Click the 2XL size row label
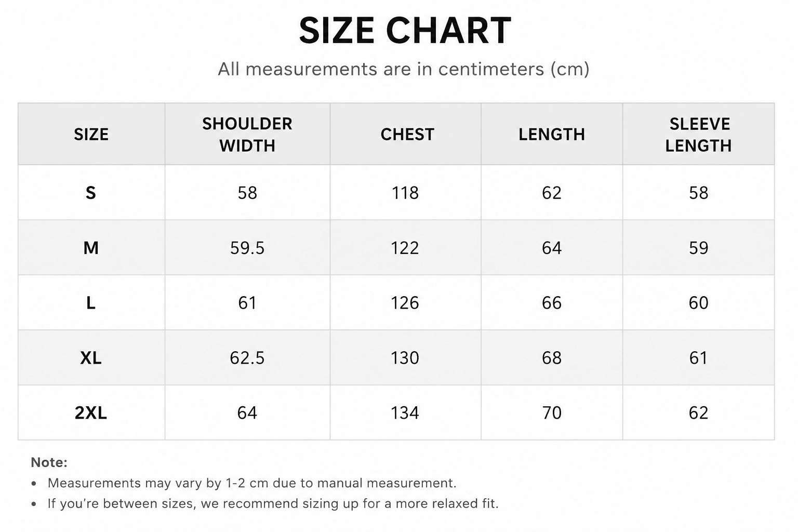 point(91,413)
